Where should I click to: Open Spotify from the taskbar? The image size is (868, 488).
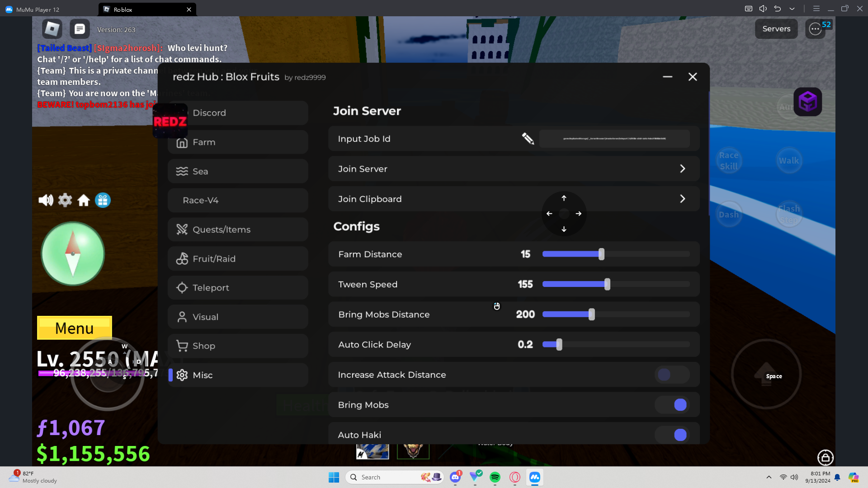coord(495,477)
